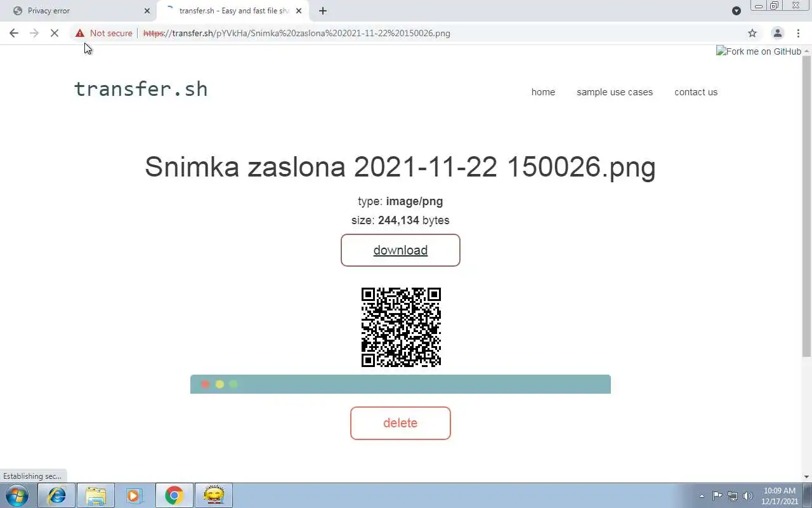The height and width of the screenshot is (508, 812).
Task: Click scrollbar up arrow
Action: click(x=807, y=51)
